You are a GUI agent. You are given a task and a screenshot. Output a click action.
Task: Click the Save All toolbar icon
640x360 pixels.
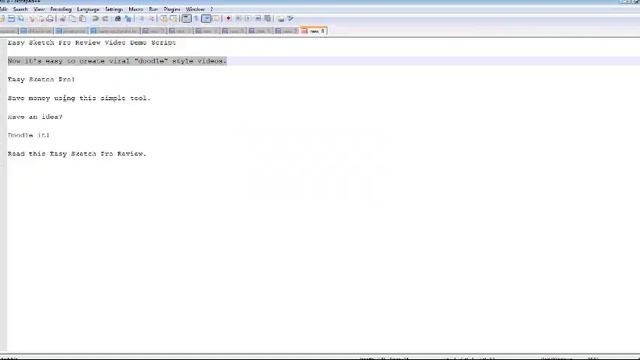tap(21, 19)
